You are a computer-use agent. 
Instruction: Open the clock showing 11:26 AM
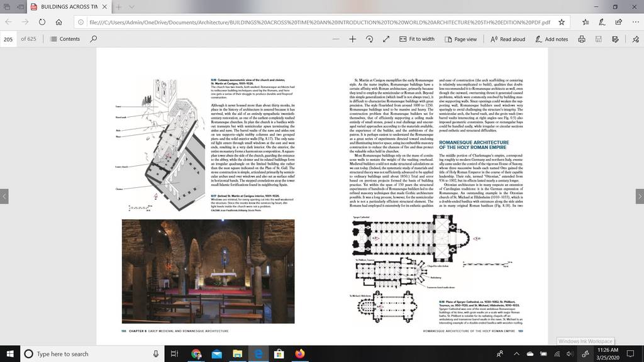point(608,354)
